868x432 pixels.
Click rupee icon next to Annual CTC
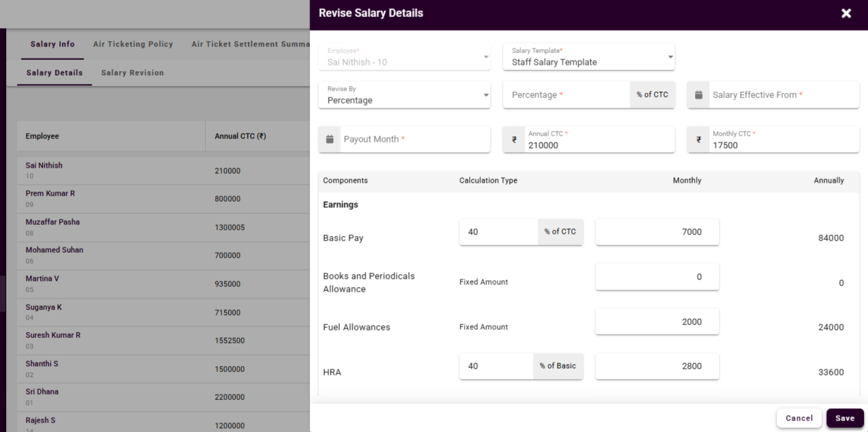[x=514, y=140]
